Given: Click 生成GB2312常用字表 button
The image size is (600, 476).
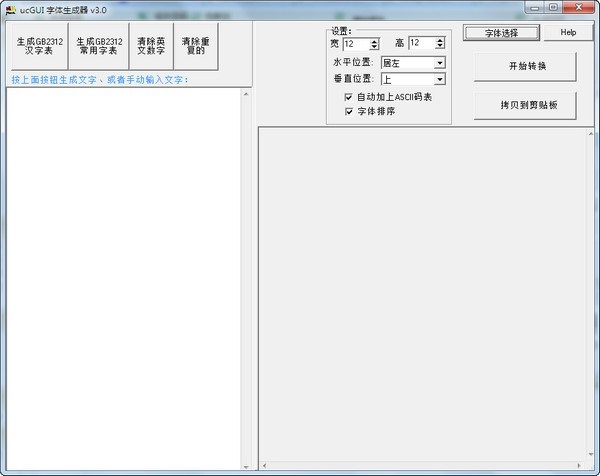Looking at the screenshot, I should (x=99, y=46).
